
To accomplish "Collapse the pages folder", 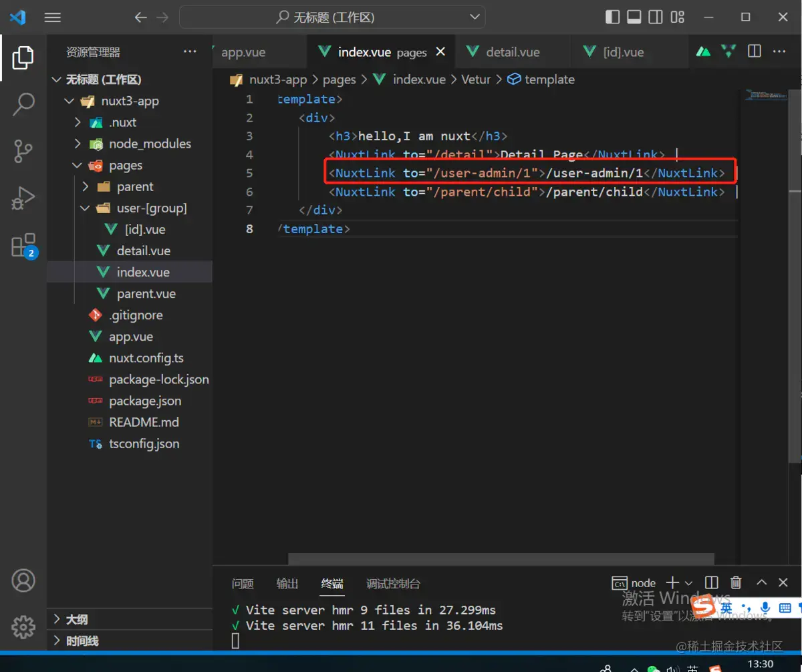I will coord(130,166).
